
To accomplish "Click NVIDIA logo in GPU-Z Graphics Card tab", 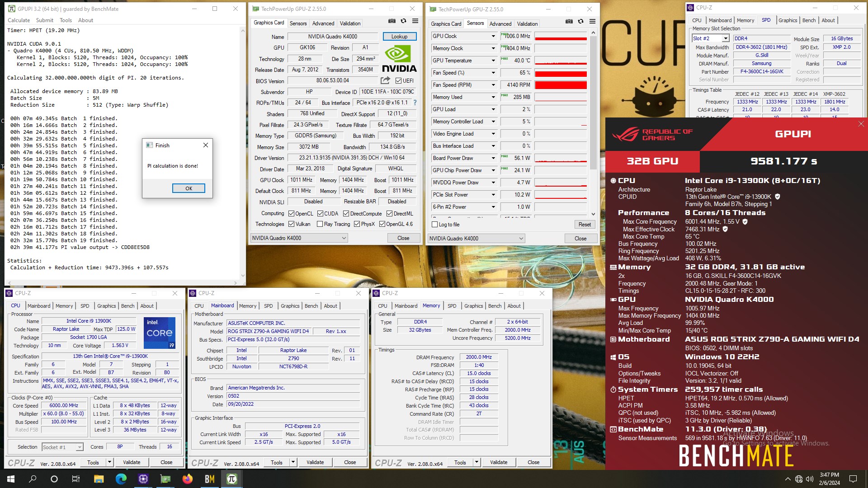I will coord(399,59).
